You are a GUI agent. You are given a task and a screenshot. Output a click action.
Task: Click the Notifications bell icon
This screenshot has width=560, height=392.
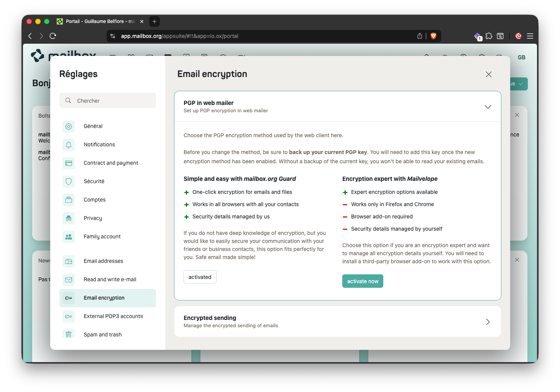point(69,144)
